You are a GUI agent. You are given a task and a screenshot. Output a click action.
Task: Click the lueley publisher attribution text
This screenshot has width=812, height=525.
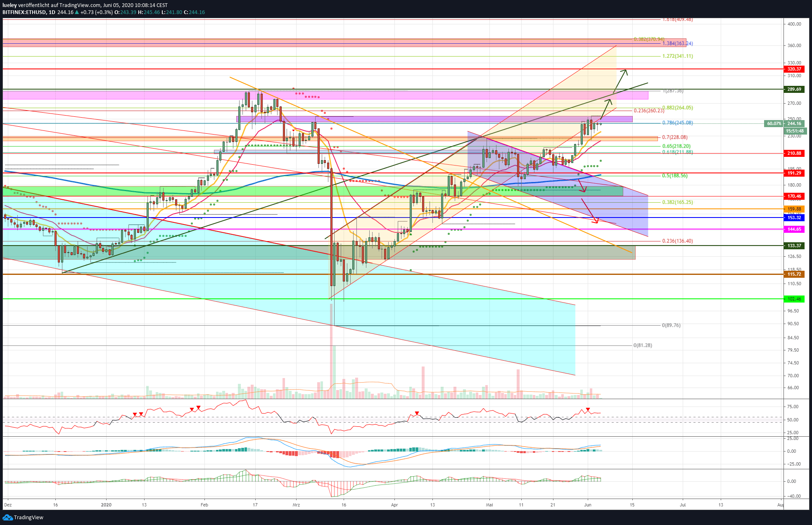click(x=9, y=5)
